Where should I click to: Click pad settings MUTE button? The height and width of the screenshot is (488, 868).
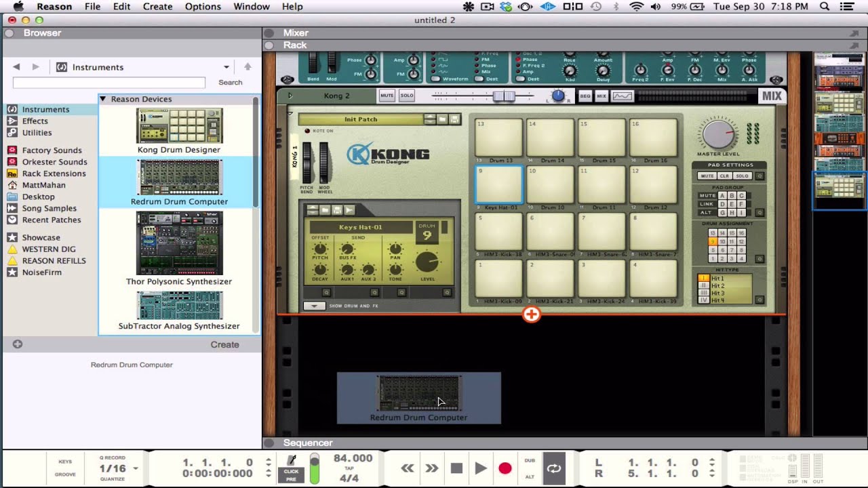pyautogui.click(x=707, y=176)
